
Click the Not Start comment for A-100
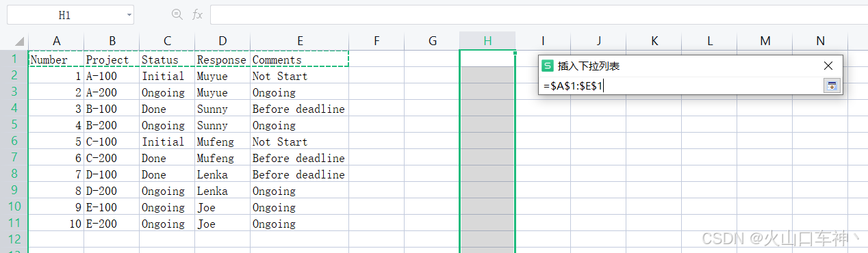coord(300,76)
